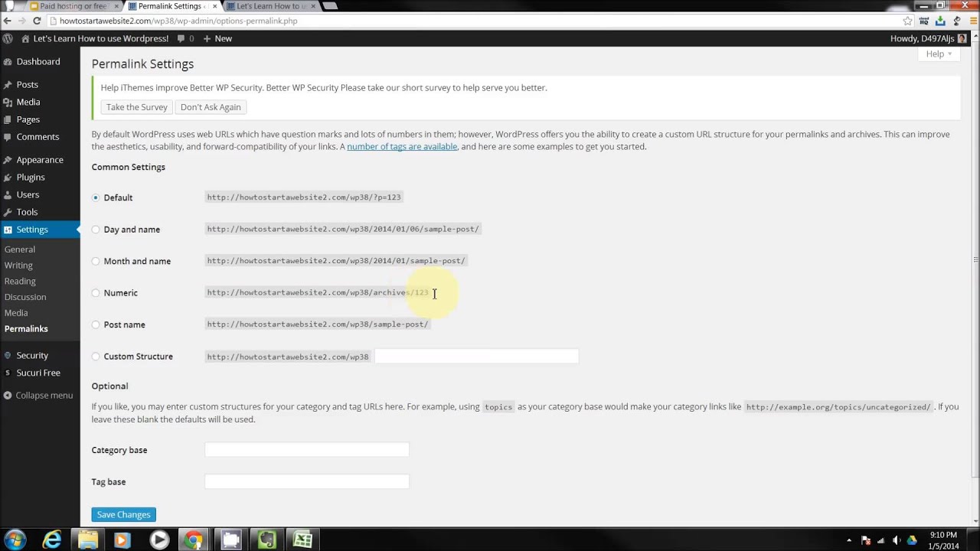This screenshot has height=551, width=980.
Task: Open the Tools menu
Action: pyautogui.click(x=27, y=212)
